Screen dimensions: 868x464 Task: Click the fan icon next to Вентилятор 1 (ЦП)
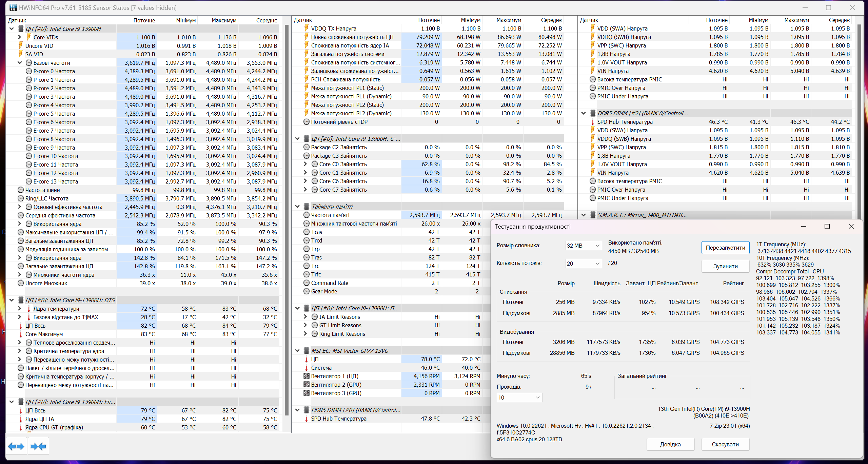coord(307,376)
